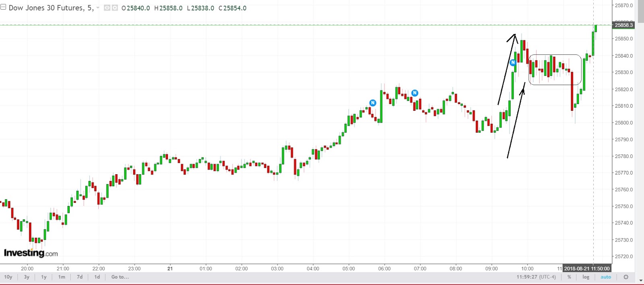Set the range to 7d
644x285 pixels.
coord(80,277)
